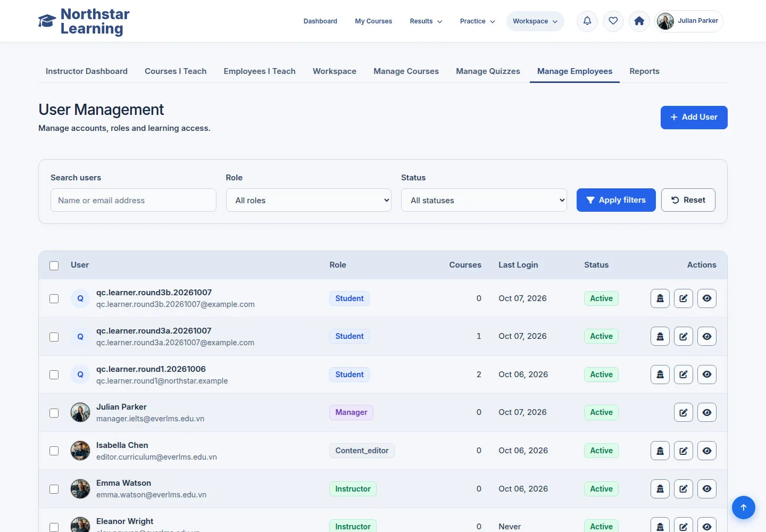Edit user qc.learner.round3a.20261007
This screenshot has height=532, width=766.
coord(684,336)
